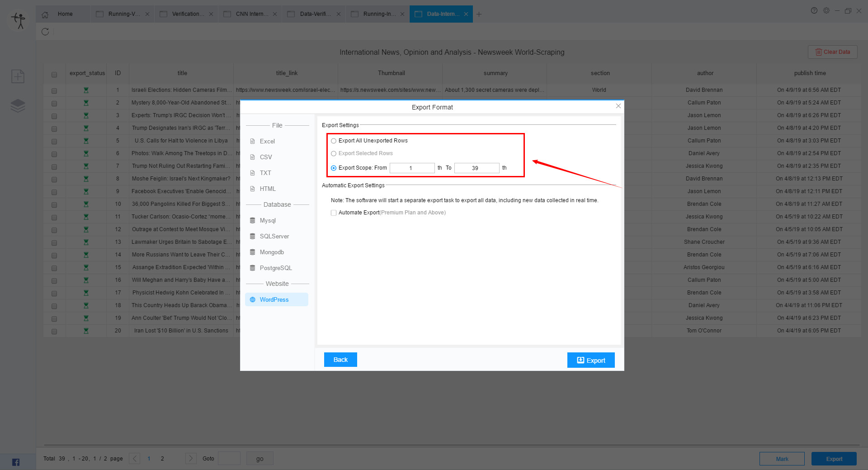Click the new task plus icon in sidebar
Screen dimensions: 868x470
(18, 76)
